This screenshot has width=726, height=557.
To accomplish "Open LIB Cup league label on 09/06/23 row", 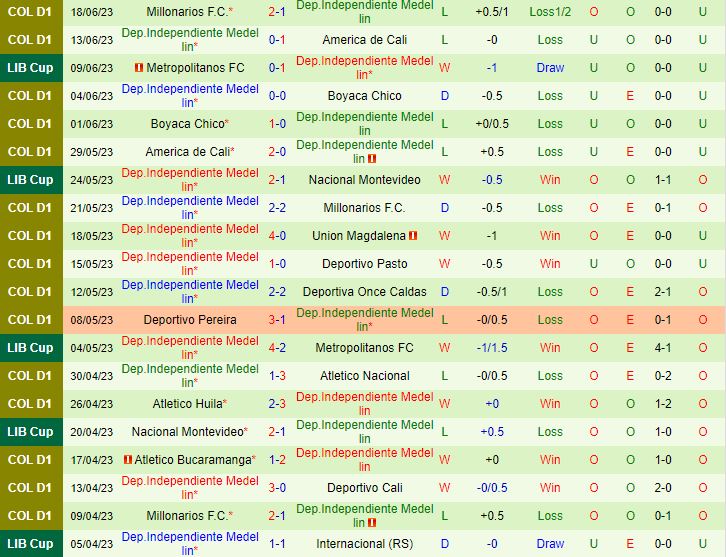I will tap(31, 68).
